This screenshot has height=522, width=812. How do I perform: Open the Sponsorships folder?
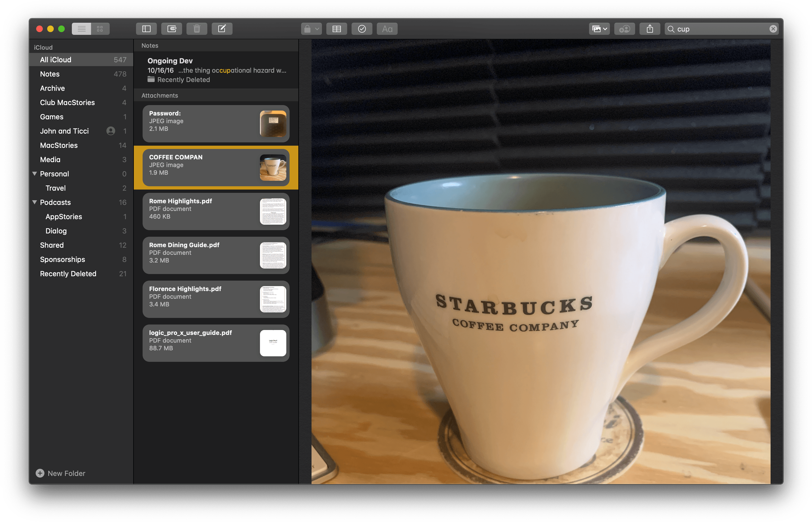click(81, 259)
